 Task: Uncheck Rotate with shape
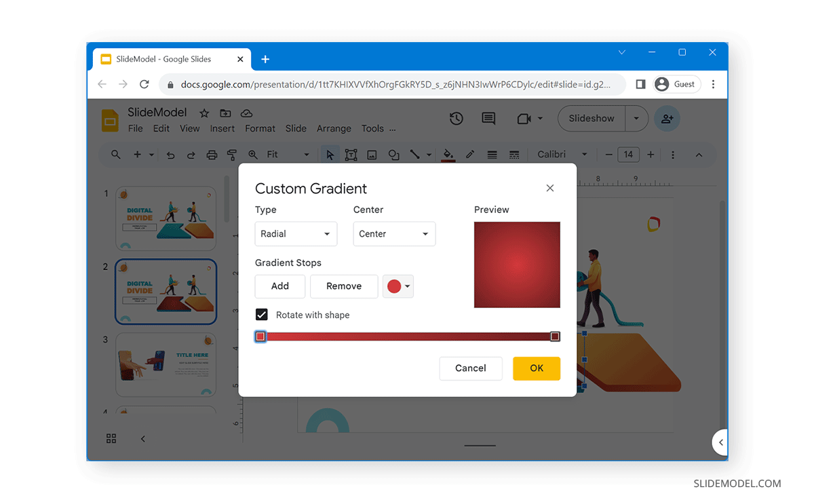pyautogui.click(x=262, y=315)
